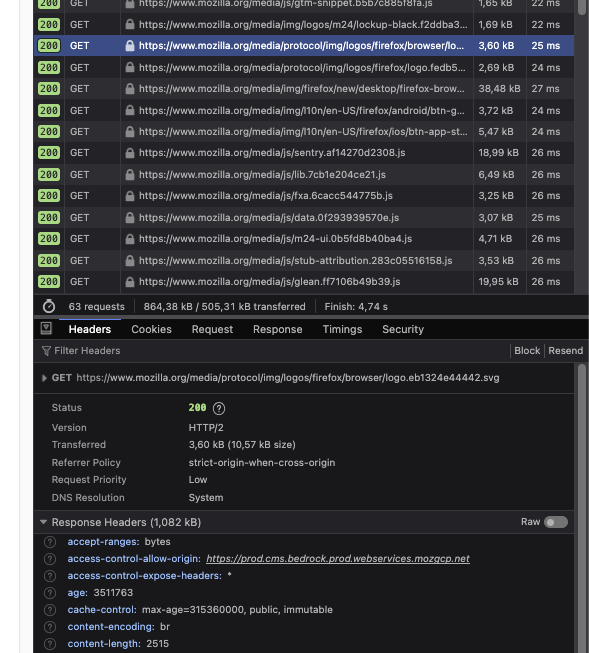Screen dimensions: 589x653
Task: Click lock icon on glean.ff7106b49b39.js row
Action: (130, 282)
